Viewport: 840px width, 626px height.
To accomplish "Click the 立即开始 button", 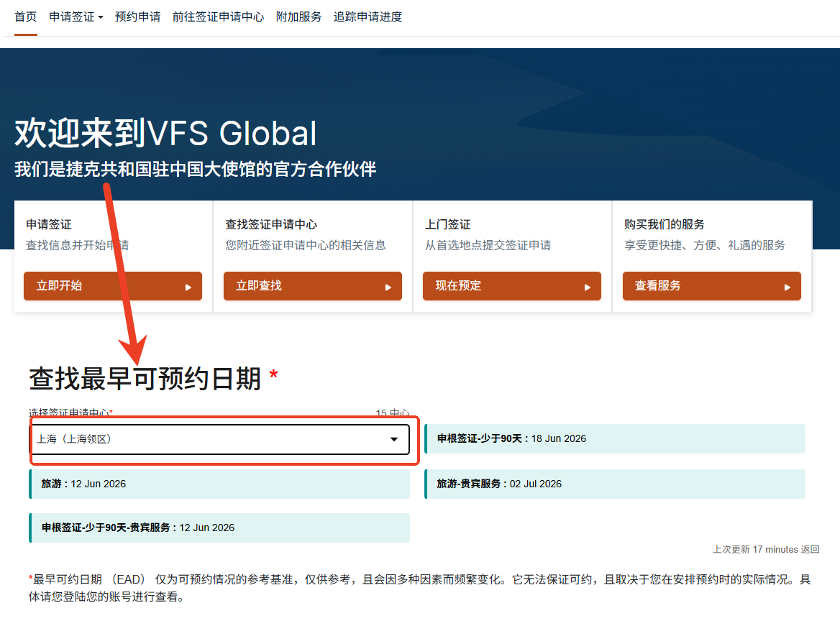I will point(112,286).
